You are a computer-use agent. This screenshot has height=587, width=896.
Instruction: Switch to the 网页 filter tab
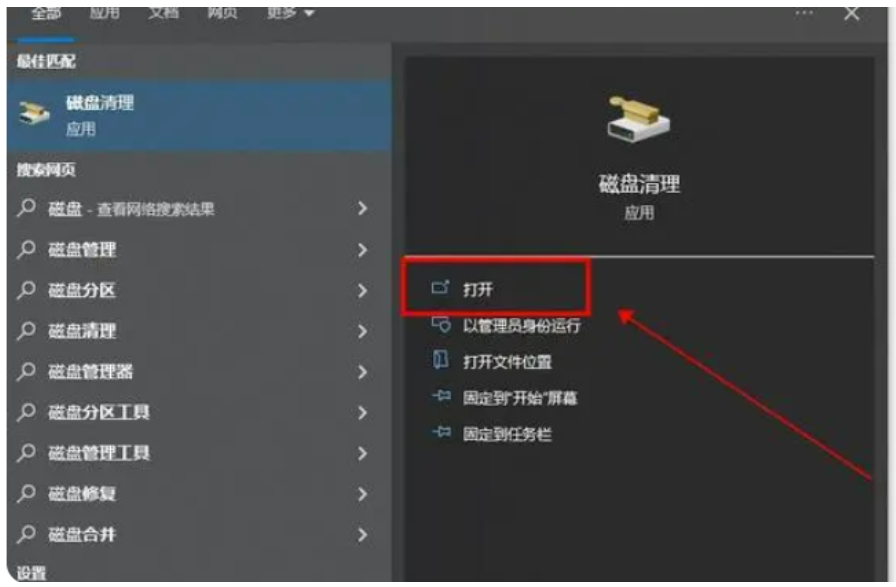coord(222,13)
